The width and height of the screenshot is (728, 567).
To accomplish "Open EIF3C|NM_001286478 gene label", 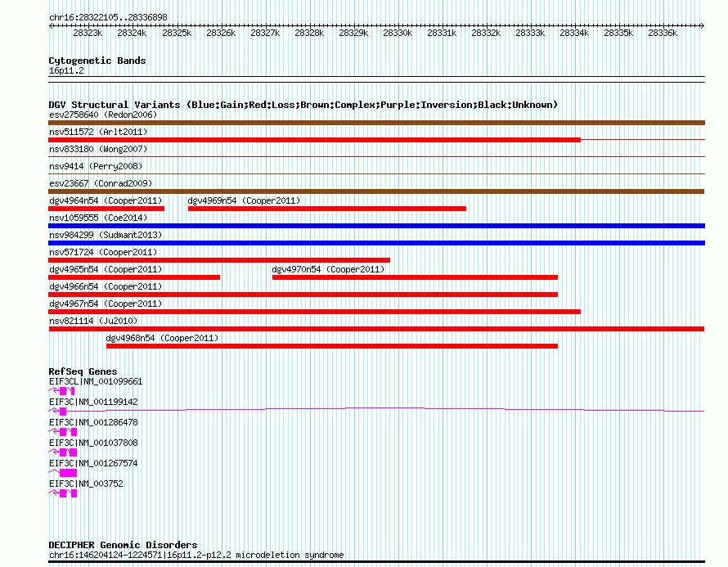I will click(93, 422).
